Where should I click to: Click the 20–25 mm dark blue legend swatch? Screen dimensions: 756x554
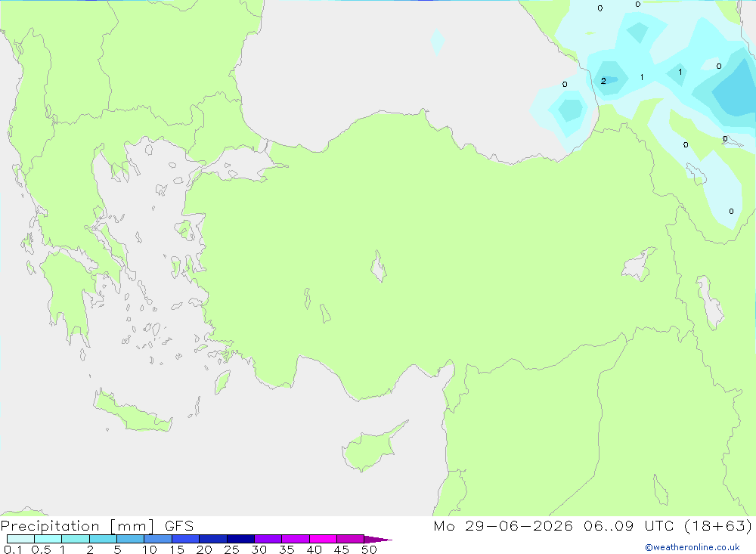(x=212, y=539)
